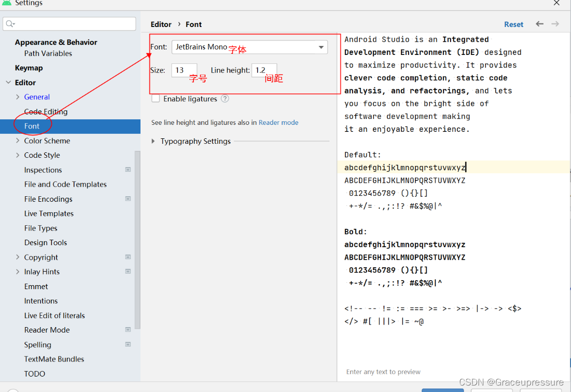Enable the ligatures checkbox
571x392 pixels.
click(x=155, y=98)
